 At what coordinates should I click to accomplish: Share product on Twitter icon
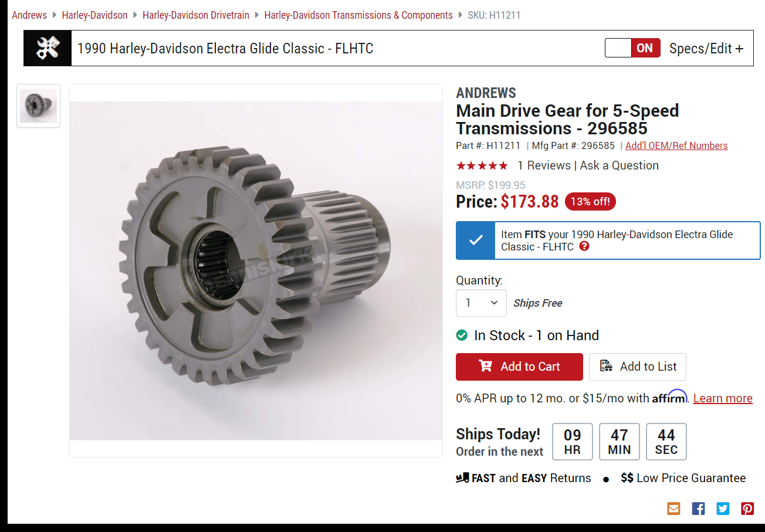pyautogui.click(x=723, y=509)
